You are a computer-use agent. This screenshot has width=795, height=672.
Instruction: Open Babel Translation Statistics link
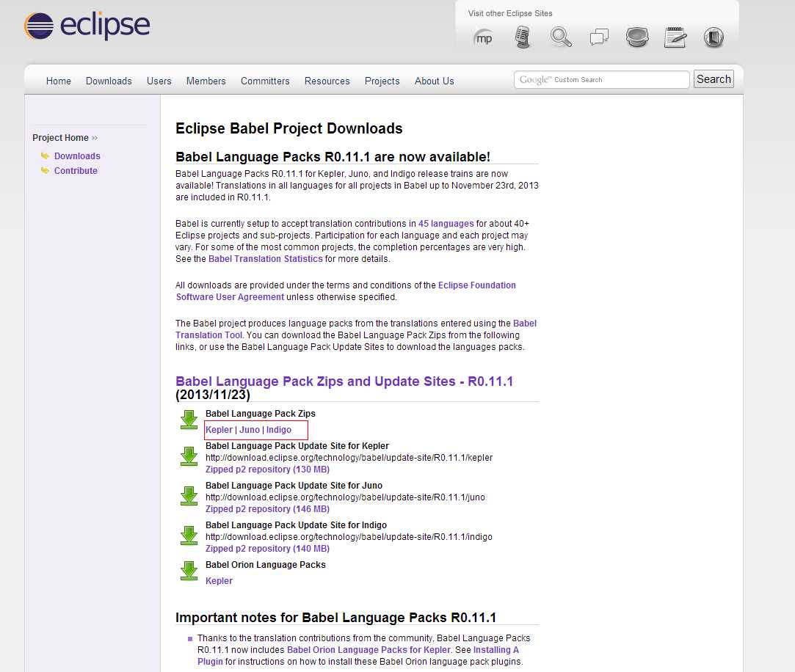265,259
